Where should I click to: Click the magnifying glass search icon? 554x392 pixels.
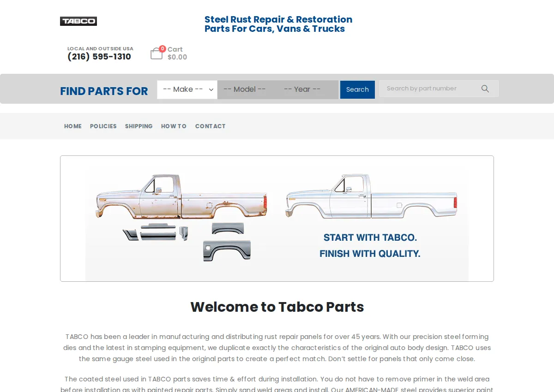pos(485,89)
